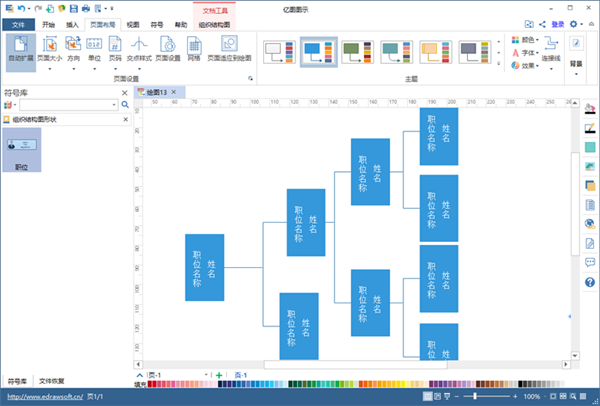Screen dimensions: 600x406
Task: Switch to the 视图 ribbon tab
Action: pyautogui.click(x=133, y=23)
